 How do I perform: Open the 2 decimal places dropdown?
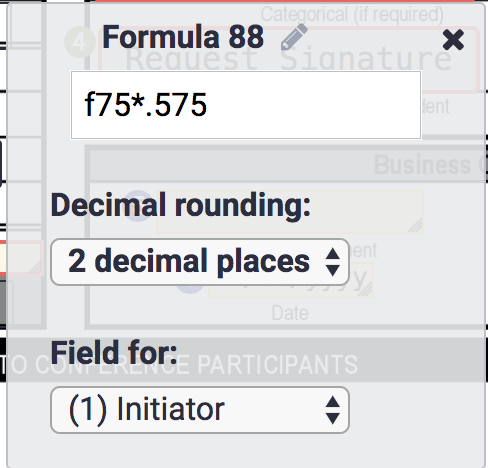click(200, 262)
